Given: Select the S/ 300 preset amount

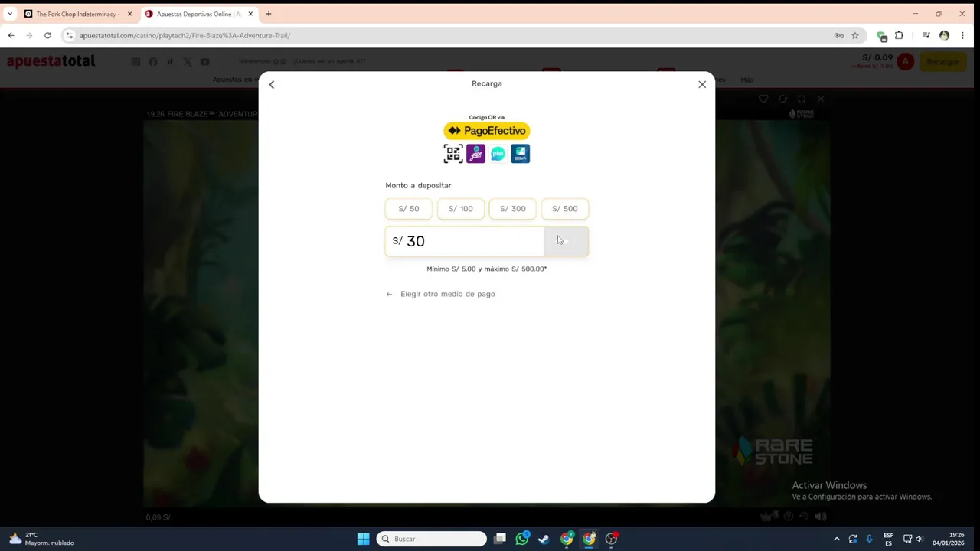Looking at the screenshot, I should tap(513, 209).
